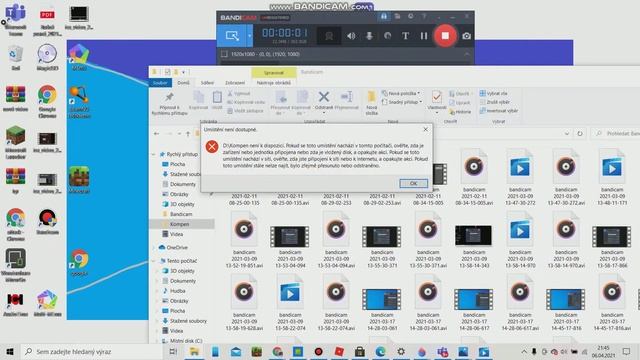Close the 'Umístění není dostupné' dialog
Image resolution: width=640 pixels, height=360 pixels.
pyautogui.click(x=425, y=129)
